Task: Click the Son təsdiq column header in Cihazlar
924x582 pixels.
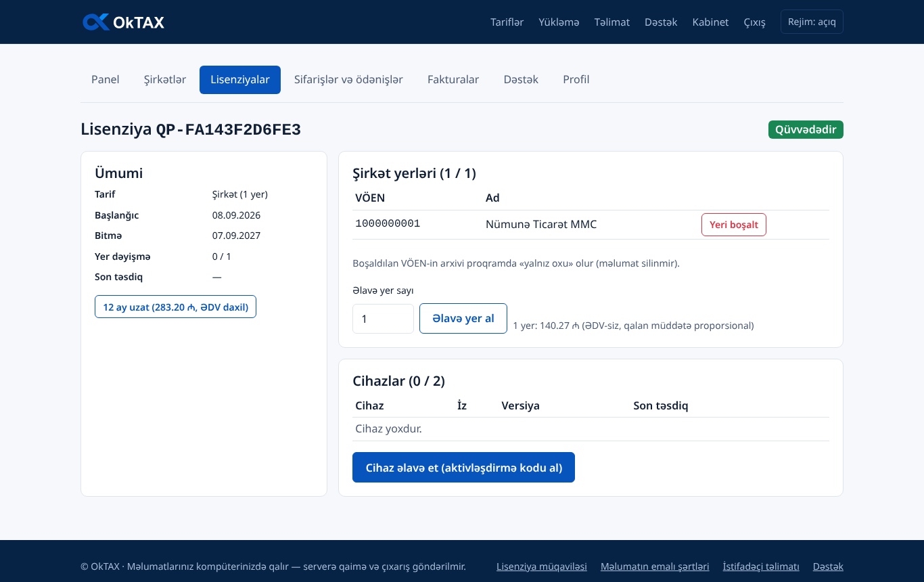Action: click(660, 406)
